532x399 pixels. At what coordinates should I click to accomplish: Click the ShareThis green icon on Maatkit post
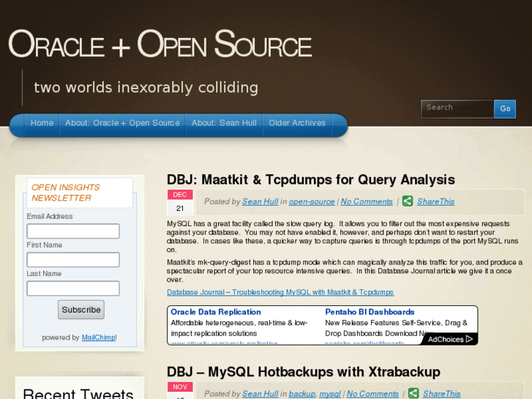point(408,201)
